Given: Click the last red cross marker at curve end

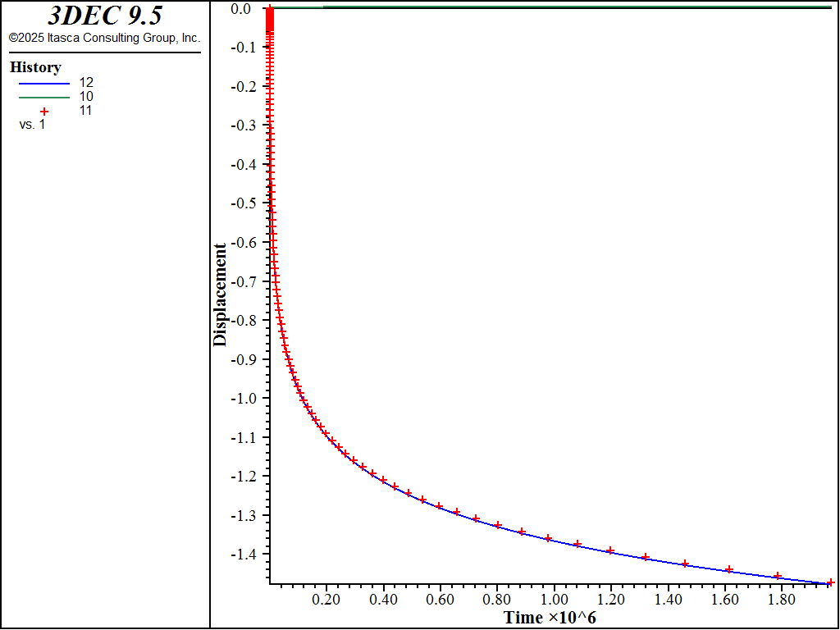Looking at the screenshot, I should click(x=830, y=582).
